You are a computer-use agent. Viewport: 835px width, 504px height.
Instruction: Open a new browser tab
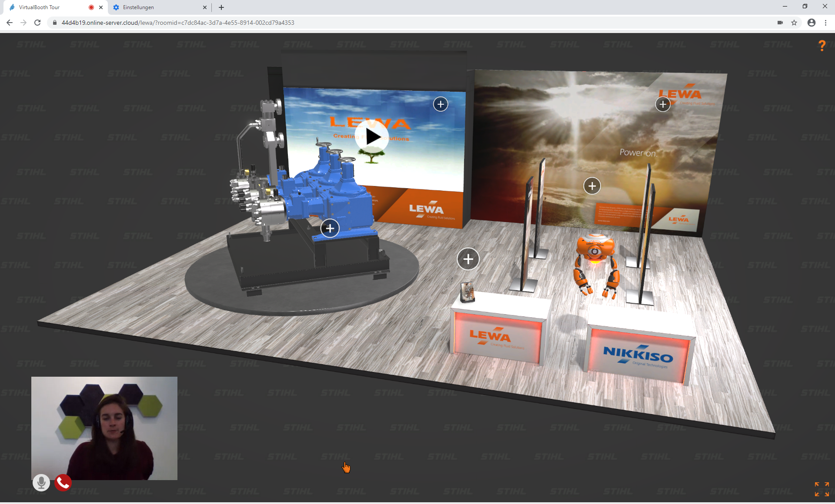pyautogui.click(x=221, y=7)
